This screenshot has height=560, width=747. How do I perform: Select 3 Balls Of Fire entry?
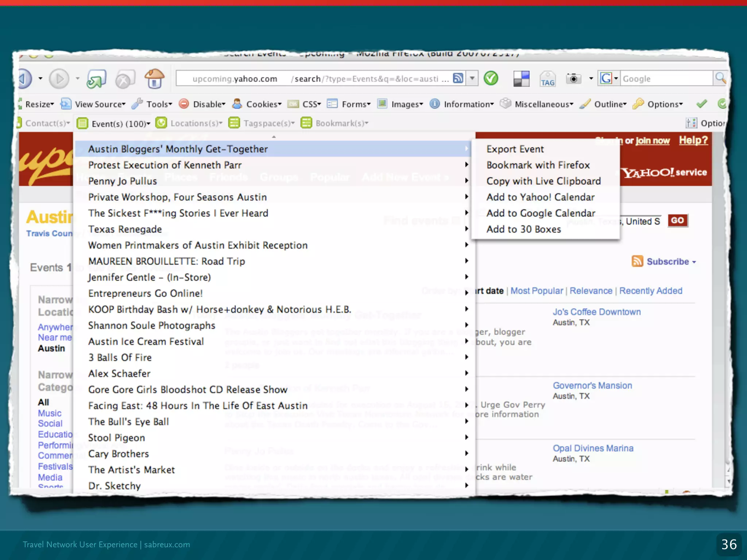pyautogui.click(x=273, y=357)
